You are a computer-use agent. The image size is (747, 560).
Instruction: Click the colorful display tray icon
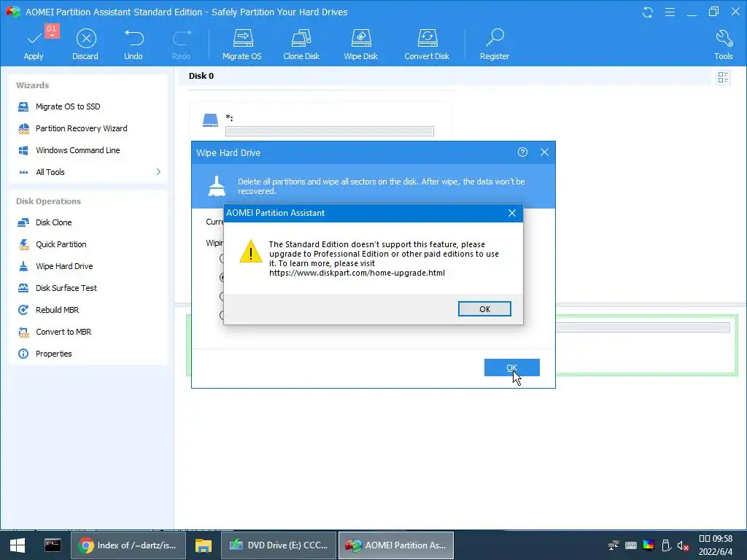[649, 545]
